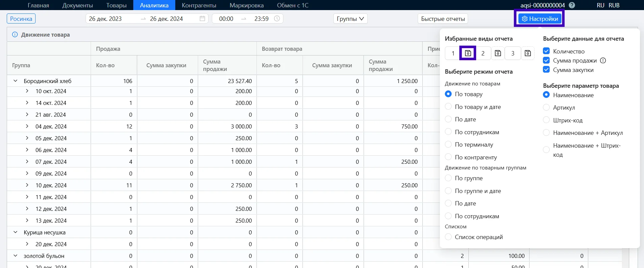Load favorite report view 3

click(513, 53)
